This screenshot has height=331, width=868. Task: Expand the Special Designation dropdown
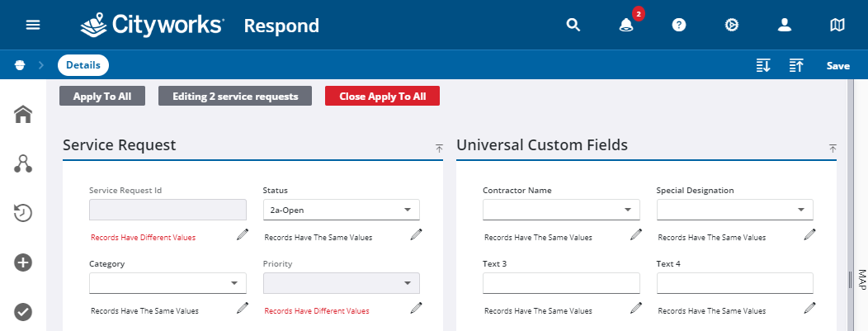734,210
